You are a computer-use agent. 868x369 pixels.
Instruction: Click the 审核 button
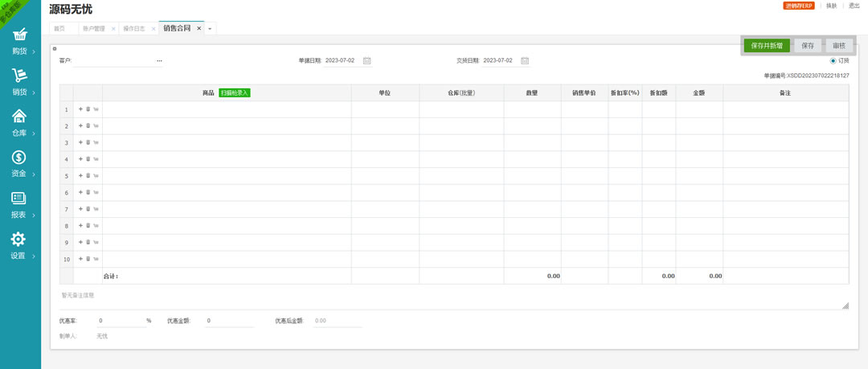click(838, 46)
